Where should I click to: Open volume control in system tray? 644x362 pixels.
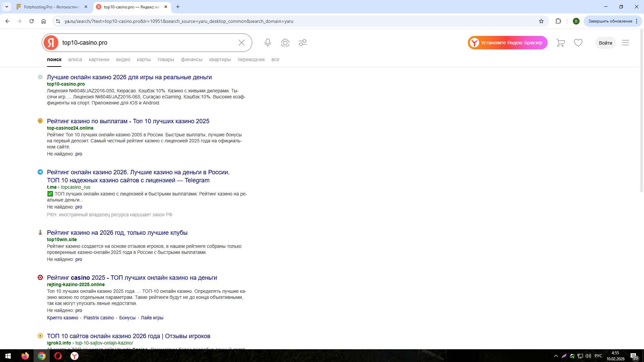click(x=588, y=356)
